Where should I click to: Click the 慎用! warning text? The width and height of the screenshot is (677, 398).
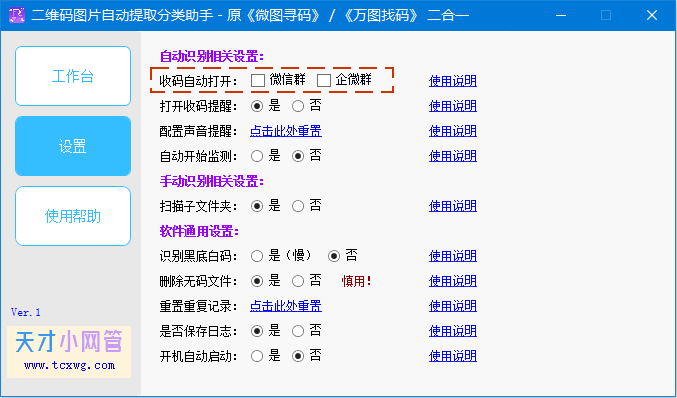coord(357,281)
